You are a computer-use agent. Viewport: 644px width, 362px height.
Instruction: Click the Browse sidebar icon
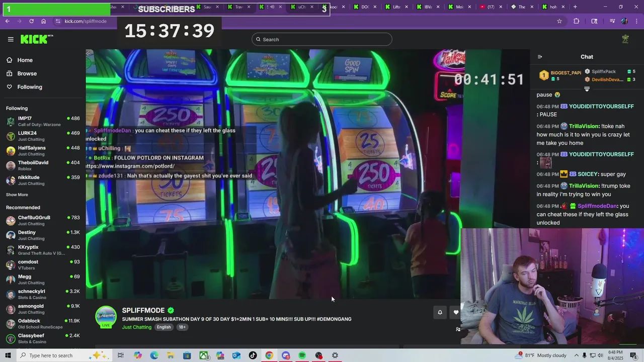point(9,73)
